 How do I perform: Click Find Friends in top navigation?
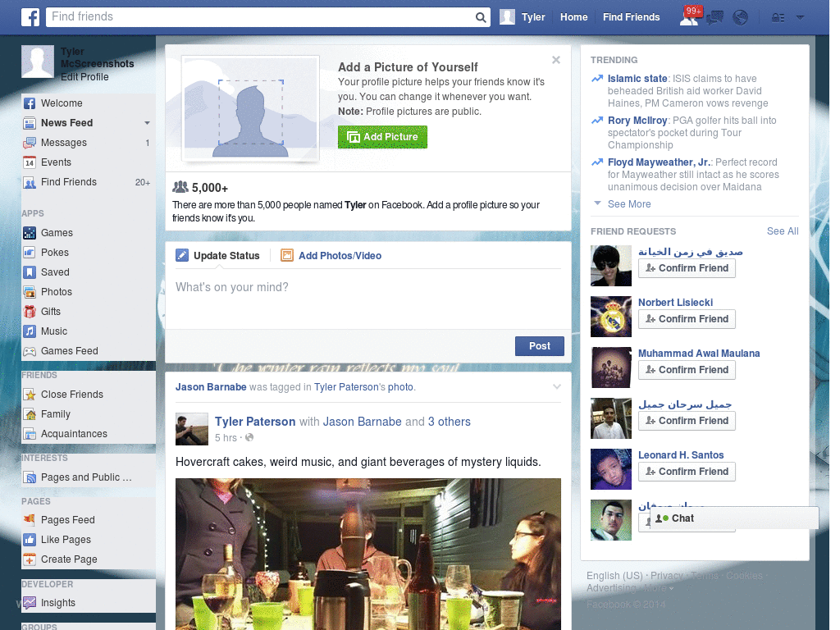click(631, 17)
